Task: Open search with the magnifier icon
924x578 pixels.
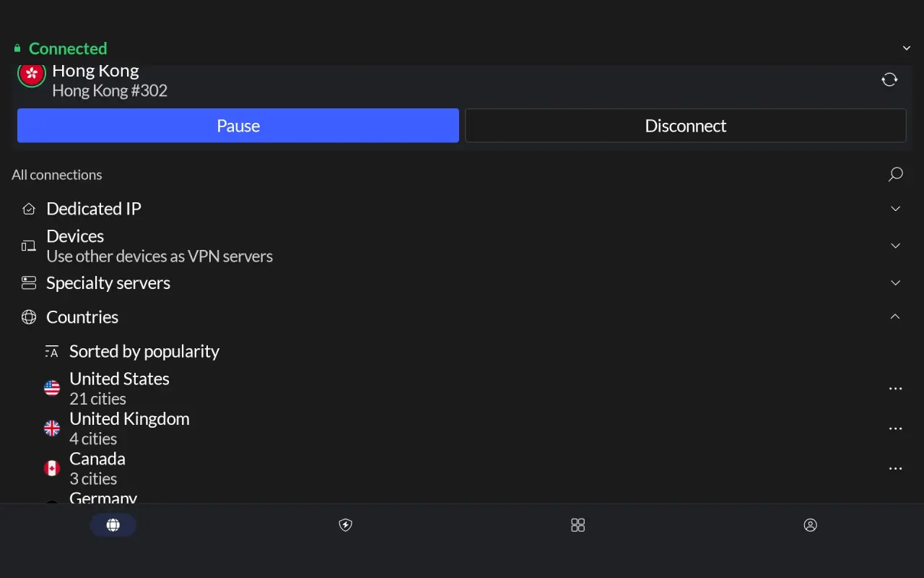Action: click(895, 174)
